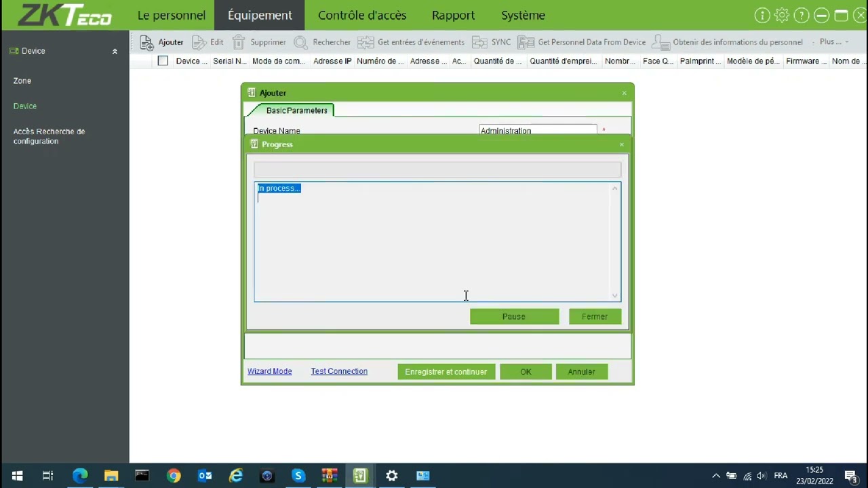Viewport: 868px width, 488px height.
Task: Click the In process... log text
Action: tap(279, 188)
